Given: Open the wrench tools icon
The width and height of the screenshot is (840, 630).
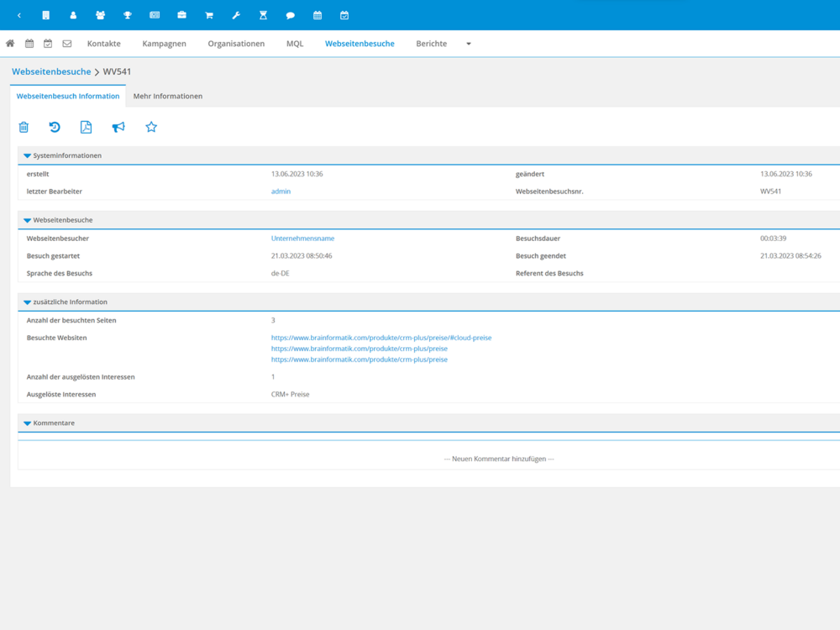Looking at the screenshot, I should [x=236, y=15].
